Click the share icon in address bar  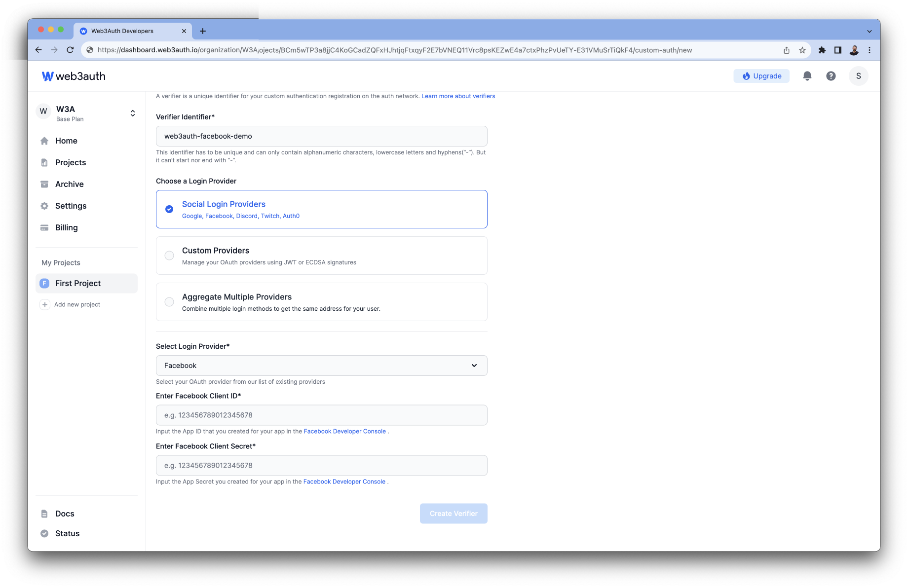coord(787,50)
